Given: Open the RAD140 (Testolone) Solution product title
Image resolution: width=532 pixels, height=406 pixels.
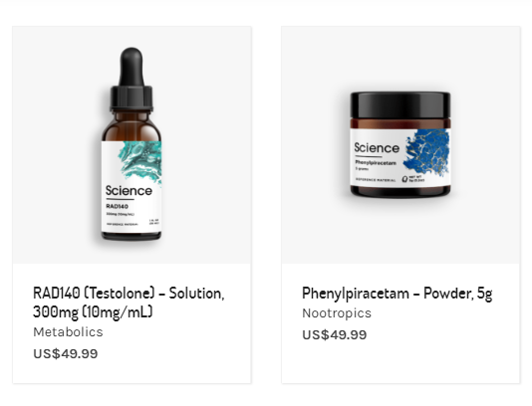Looking at the screenshot, I should pyautogui.click(x=129, y=303).
